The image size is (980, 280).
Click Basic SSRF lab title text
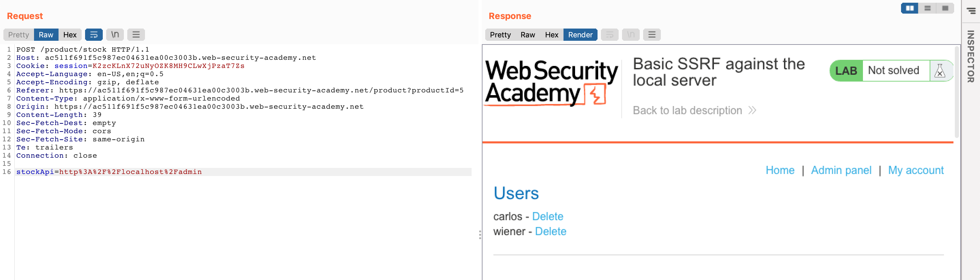719,72
